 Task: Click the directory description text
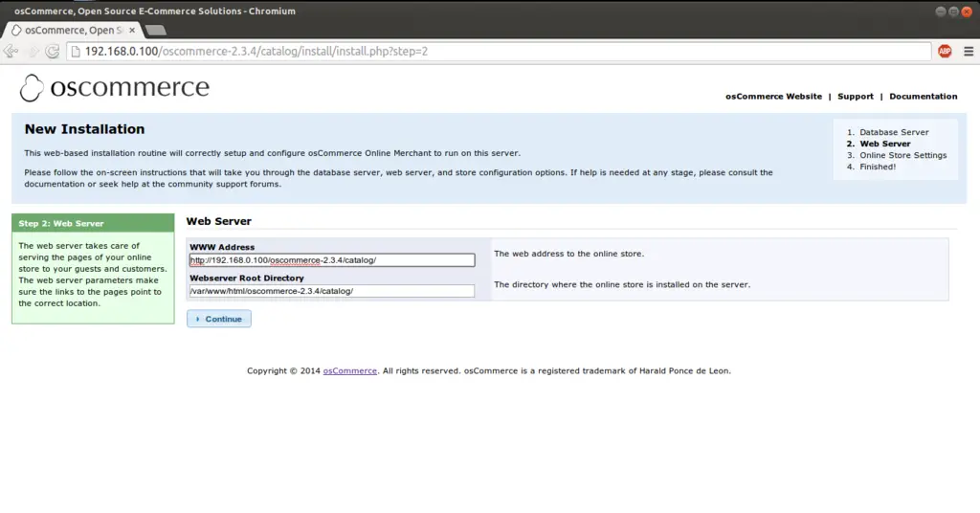(x=622, y=284)
